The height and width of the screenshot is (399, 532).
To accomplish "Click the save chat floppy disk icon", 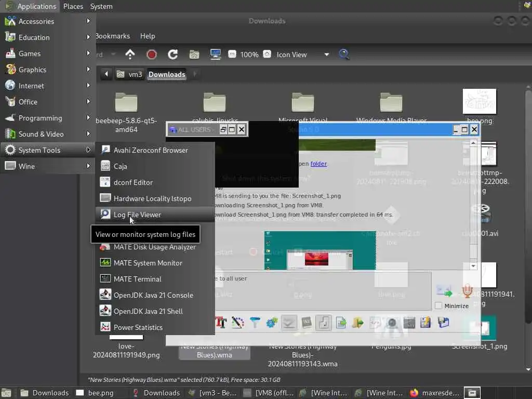I will tap(443, 322).
